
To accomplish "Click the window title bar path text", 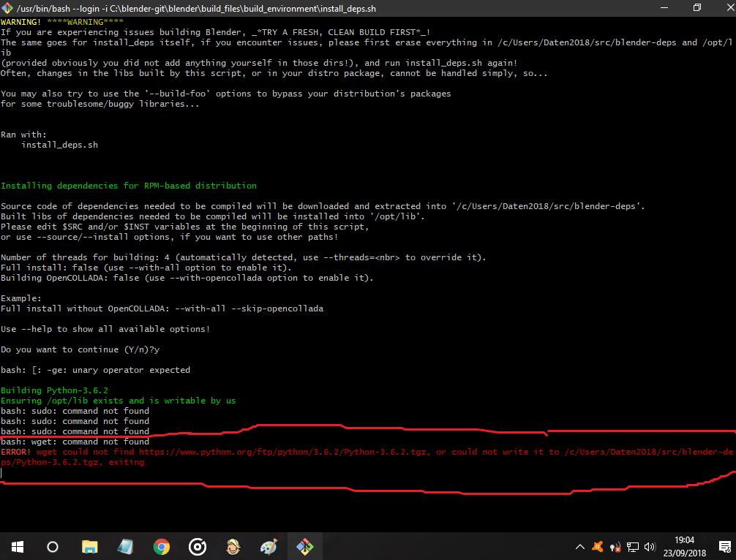I will point(196,9).
